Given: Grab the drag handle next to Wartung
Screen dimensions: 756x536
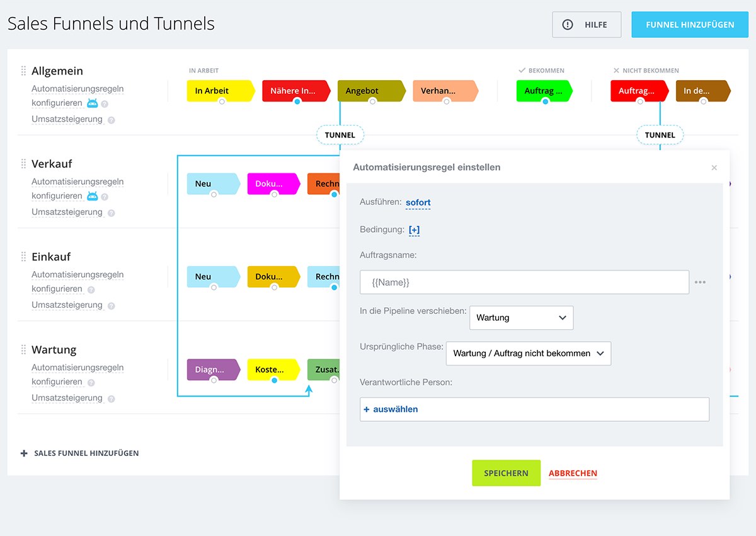Looking at the screenshot, I should click(x=24, y=349).
